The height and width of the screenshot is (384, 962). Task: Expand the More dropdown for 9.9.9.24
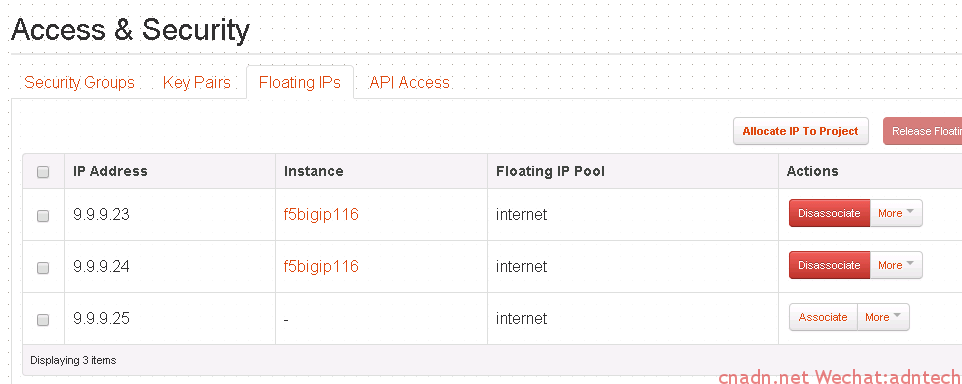coord(896,265)
